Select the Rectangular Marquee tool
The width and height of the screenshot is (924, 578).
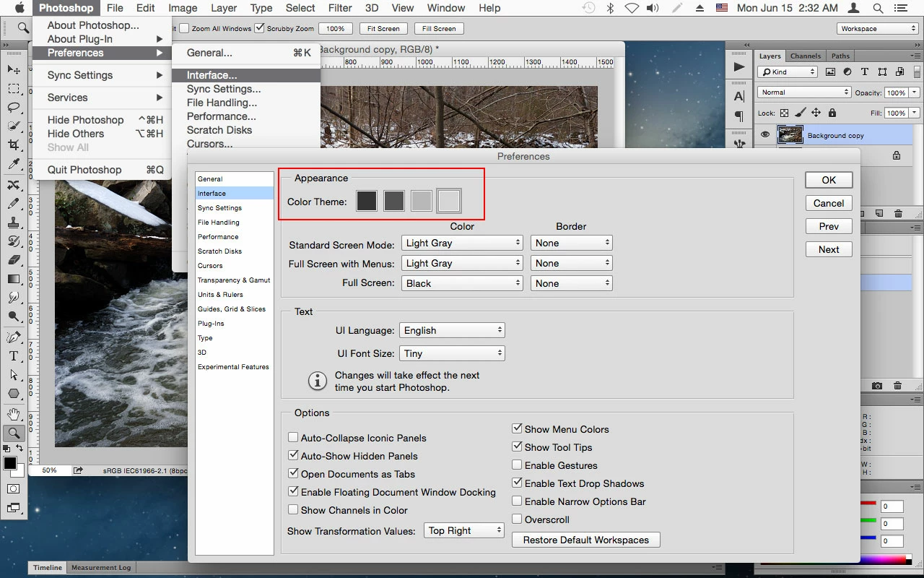14,89
